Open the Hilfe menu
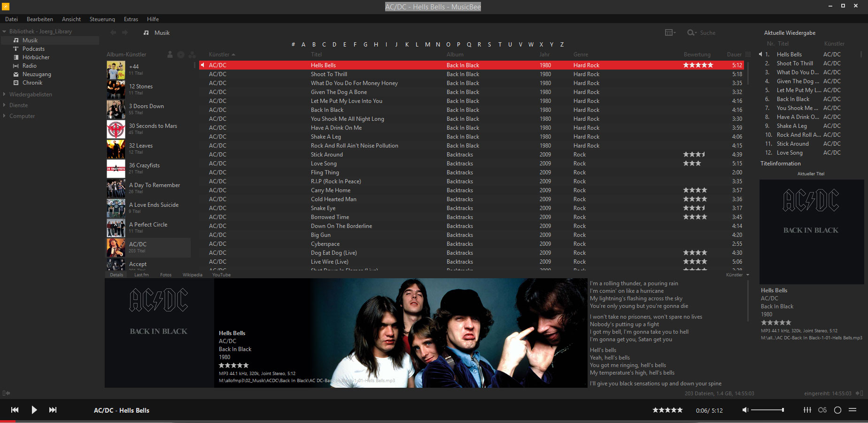Screen dimensions: 868x423 pyautogui.click(x=153, y=19)
